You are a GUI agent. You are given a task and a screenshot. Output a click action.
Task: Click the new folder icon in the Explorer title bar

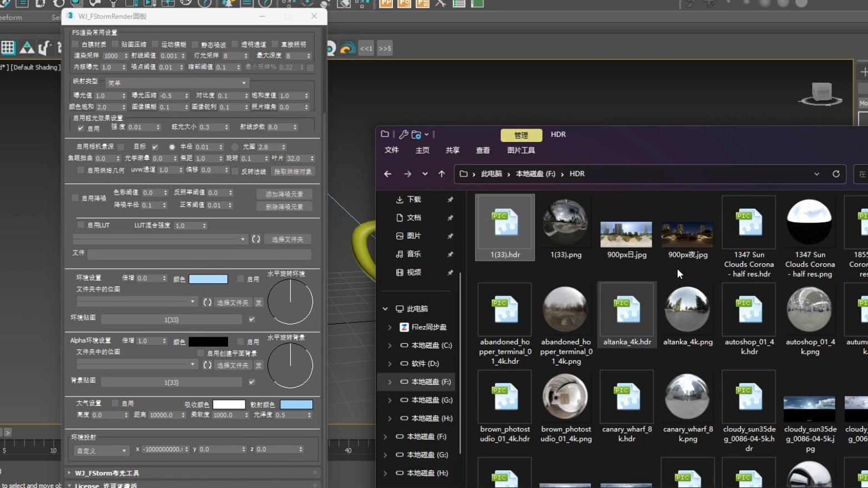(416, 134)
